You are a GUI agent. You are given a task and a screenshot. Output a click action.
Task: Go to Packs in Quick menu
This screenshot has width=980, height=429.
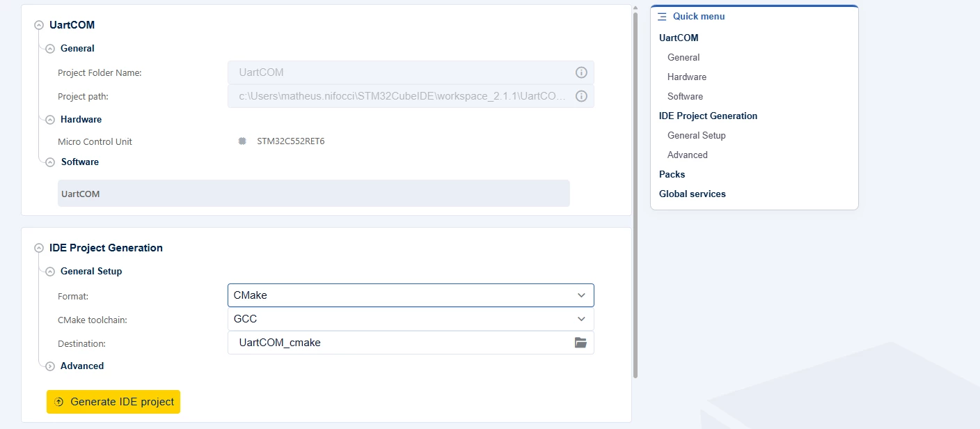click(672, 174)
